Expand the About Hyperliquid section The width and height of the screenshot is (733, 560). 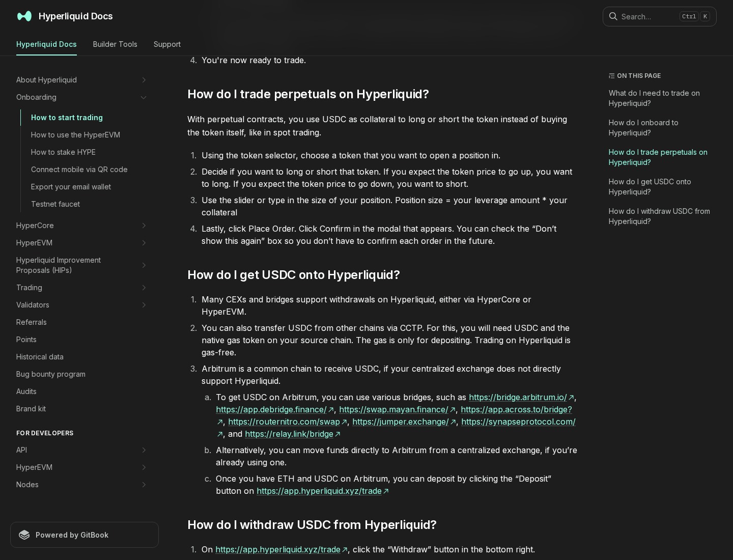[x=144, y=80]
